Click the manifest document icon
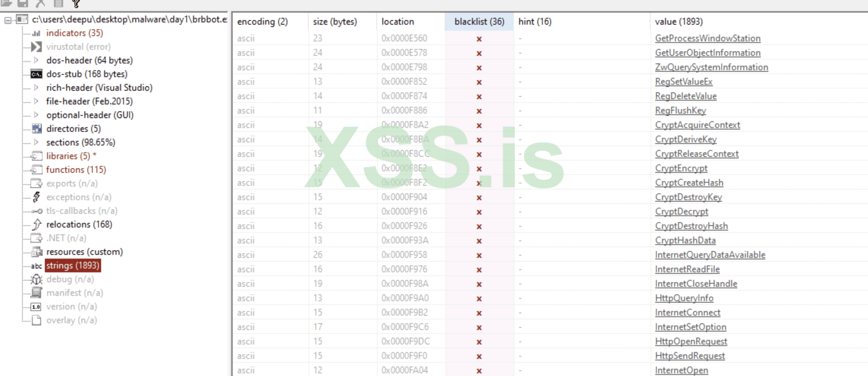 pos(36,293)
